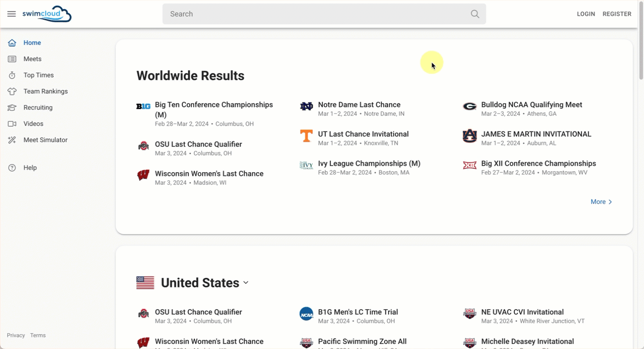Click the search magnifier icon
Image resolution: width=644 pixels, height=349 pixels.
pos(475,14)
